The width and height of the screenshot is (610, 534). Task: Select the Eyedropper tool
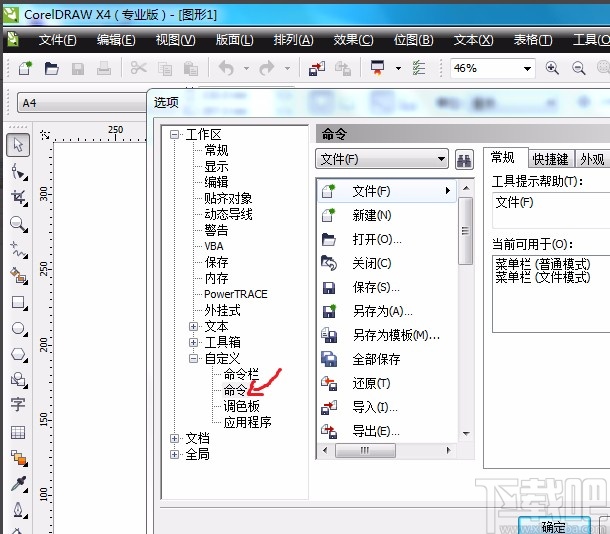pos(19,484)
